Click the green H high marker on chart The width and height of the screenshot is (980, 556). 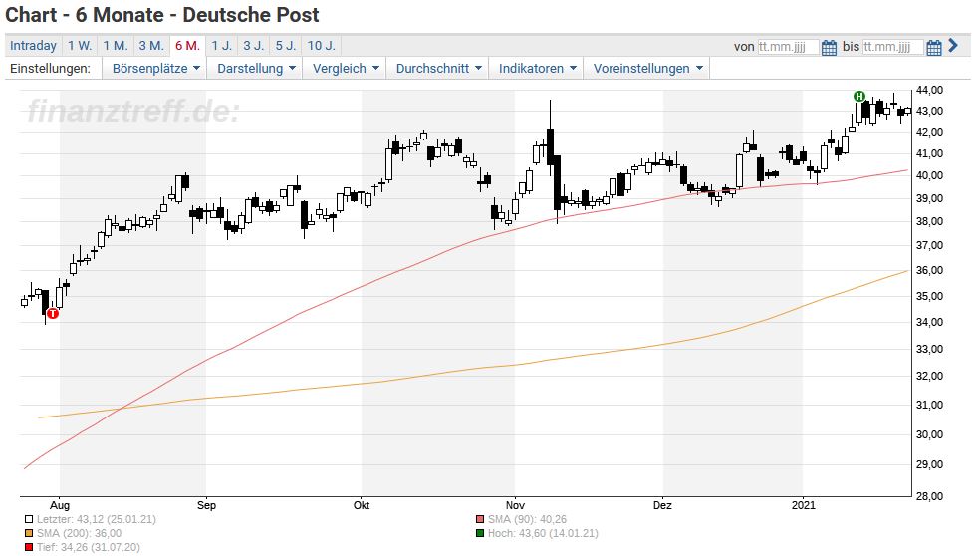(859, 96)
